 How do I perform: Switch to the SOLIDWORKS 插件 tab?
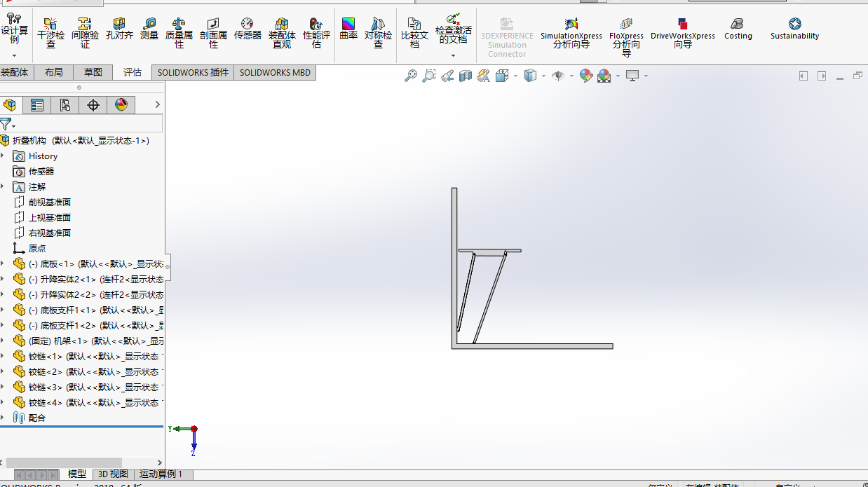193,72
